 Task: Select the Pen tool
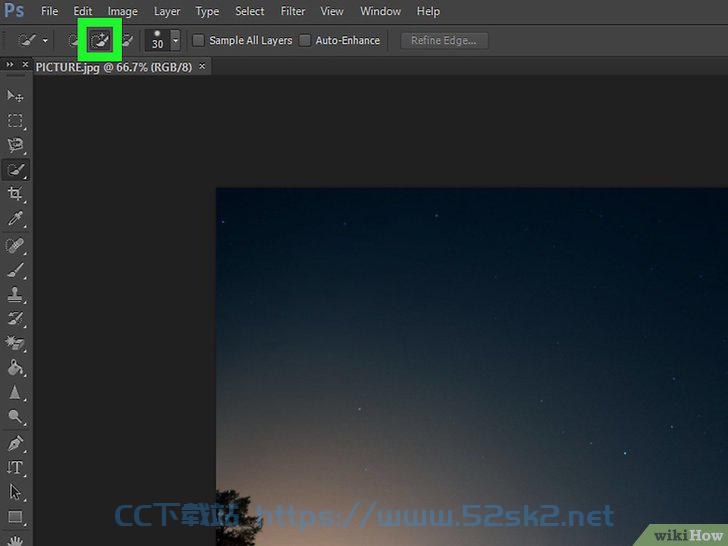tap(15, 443)
